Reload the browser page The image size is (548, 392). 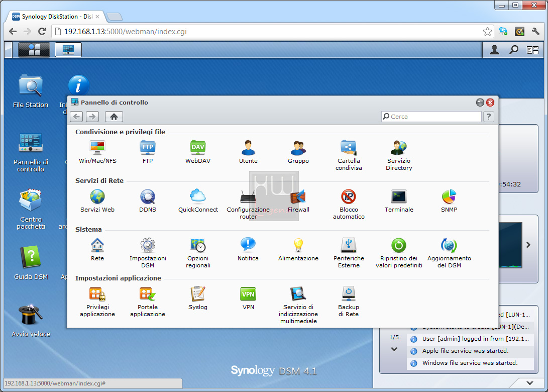point(42,32)
